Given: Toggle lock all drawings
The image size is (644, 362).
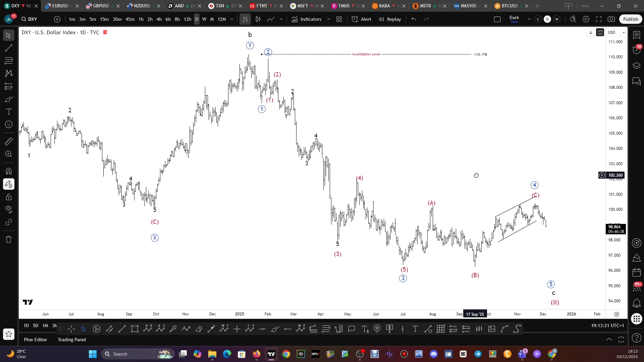Looking at the screenshot, I should [9, 197].
